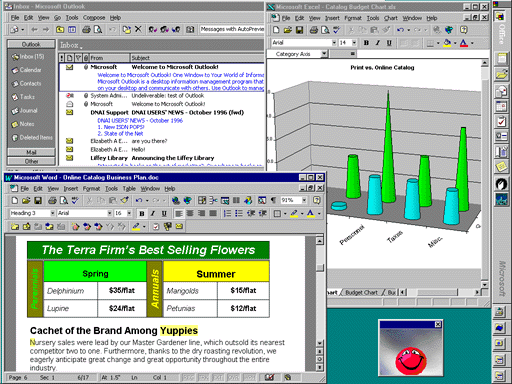Click Outlook Address Book icon
Image resolution: width=512 pixels, height=384 pixels.
pos(190,29)
